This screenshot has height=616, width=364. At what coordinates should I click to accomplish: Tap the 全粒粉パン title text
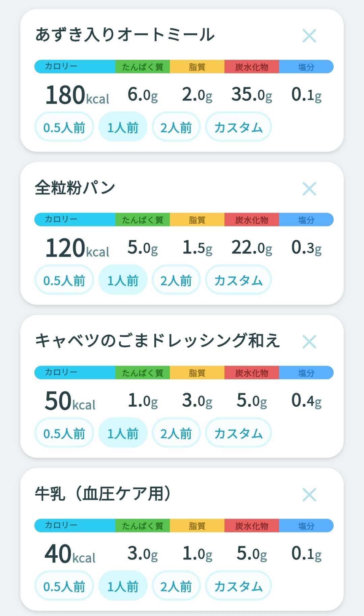[75, 187]
